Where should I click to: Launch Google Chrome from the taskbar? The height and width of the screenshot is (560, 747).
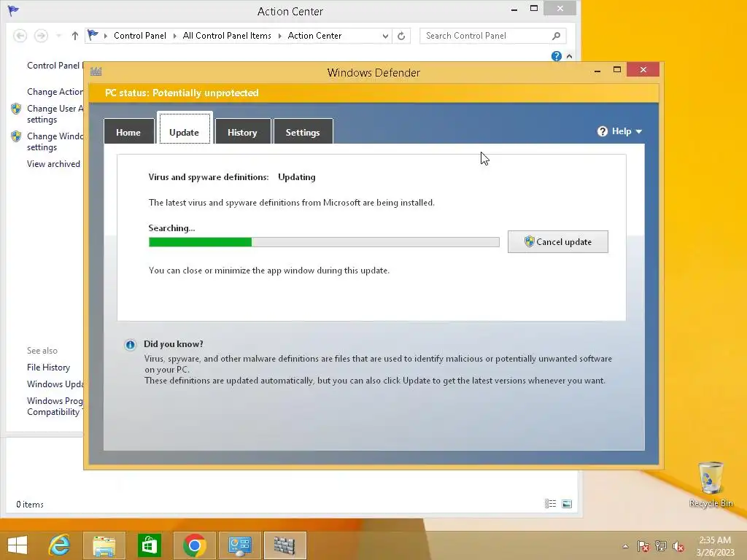coord(194,545)
